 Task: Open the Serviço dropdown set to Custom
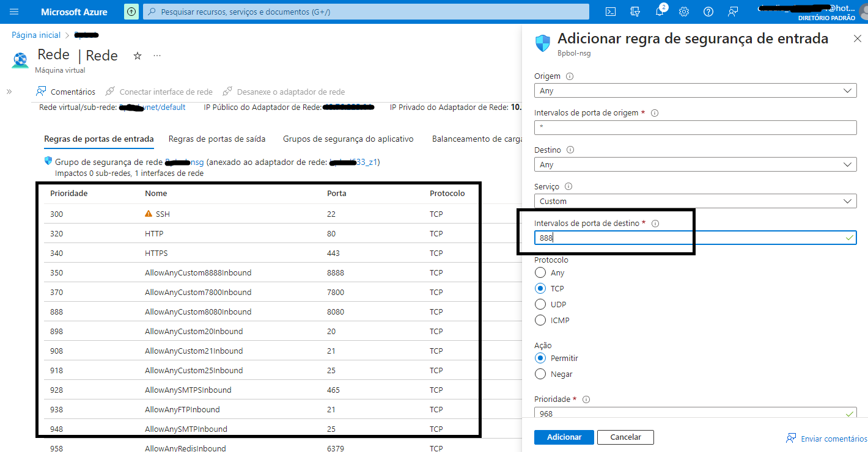695,201
